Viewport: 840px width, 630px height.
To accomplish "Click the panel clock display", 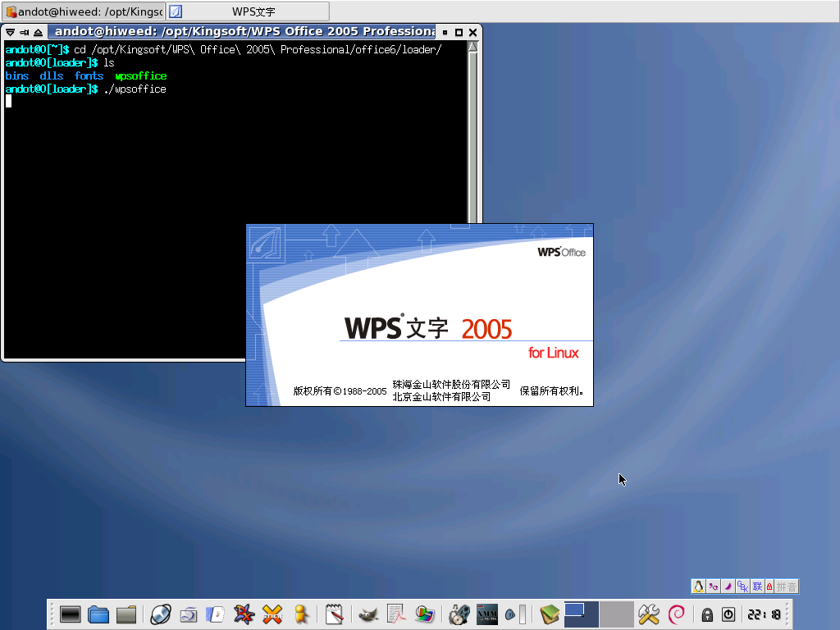I will click(764, 614).
